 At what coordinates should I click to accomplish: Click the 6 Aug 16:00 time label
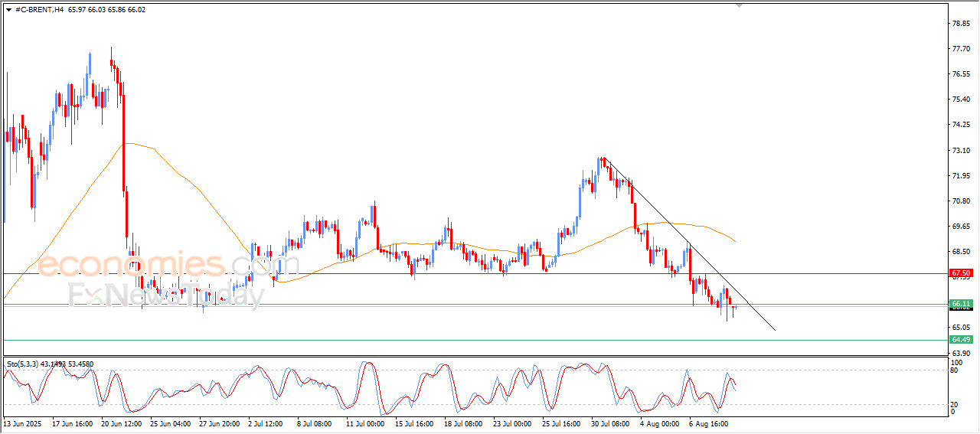[x=708, y=423]
